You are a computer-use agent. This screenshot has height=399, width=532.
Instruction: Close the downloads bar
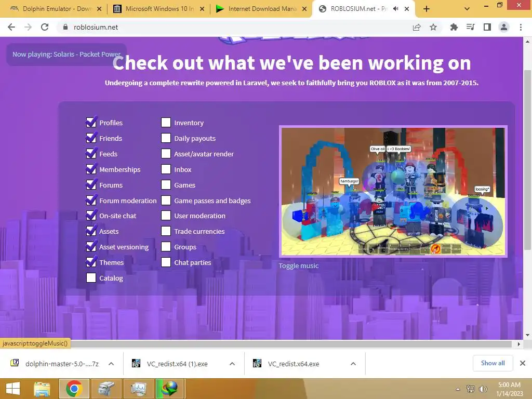click(x=523, y=363)
